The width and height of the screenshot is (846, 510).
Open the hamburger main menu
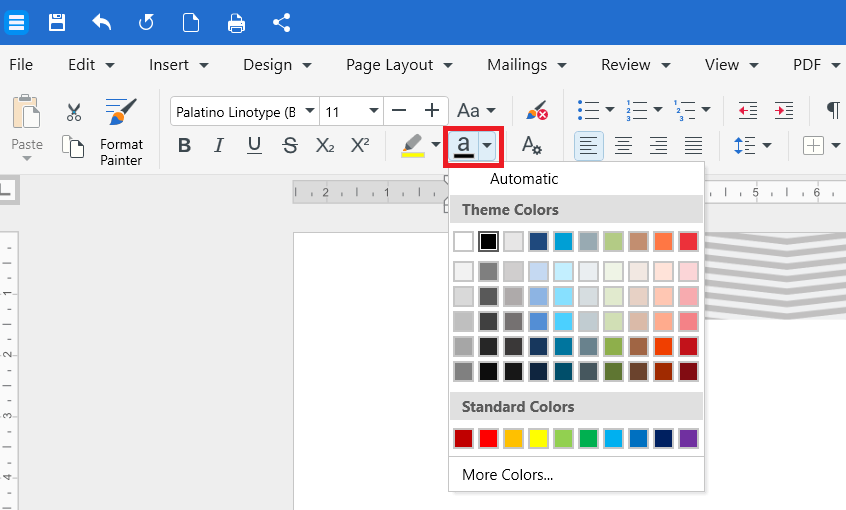(16, 23)
